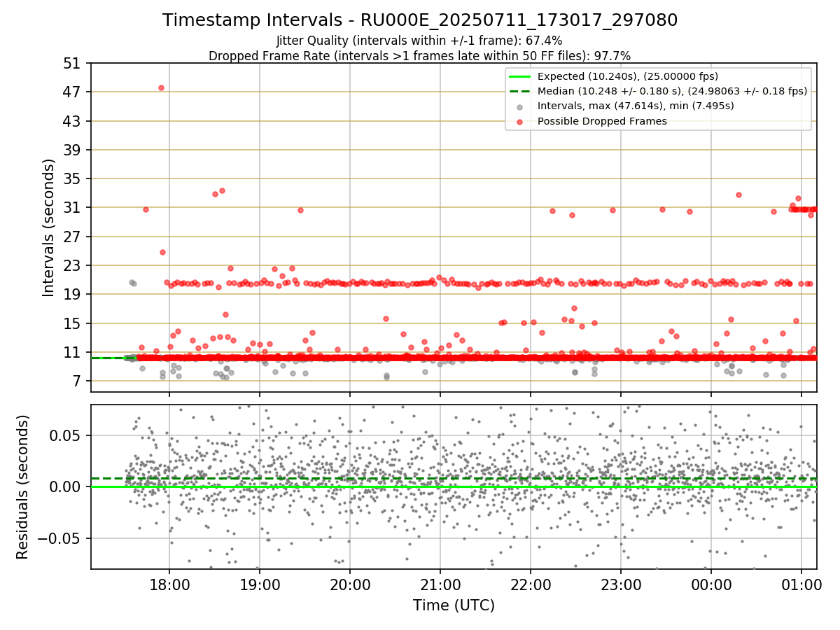Click the 'Possible Dropped Frames' legend entry
This screenshot has width=840, height=630.
point(602,121)
